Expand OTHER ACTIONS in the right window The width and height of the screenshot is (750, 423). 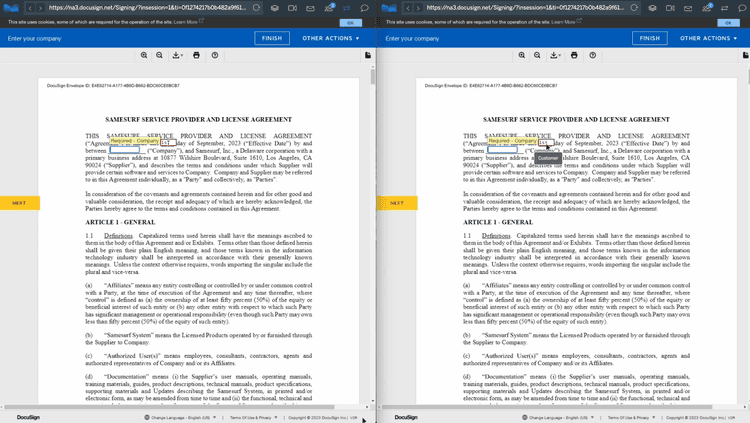pyautogui.click(x=708, y=38)
